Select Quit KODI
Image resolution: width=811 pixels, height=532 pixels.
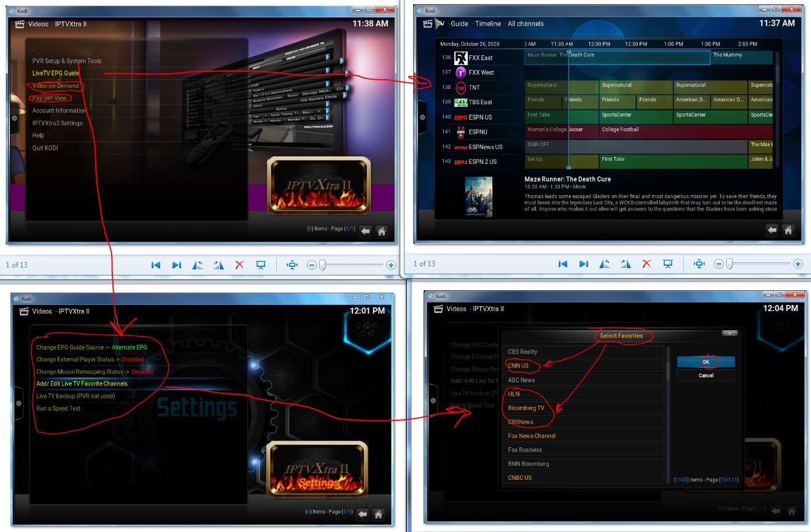pyautogui.click(x=45, y=148)
